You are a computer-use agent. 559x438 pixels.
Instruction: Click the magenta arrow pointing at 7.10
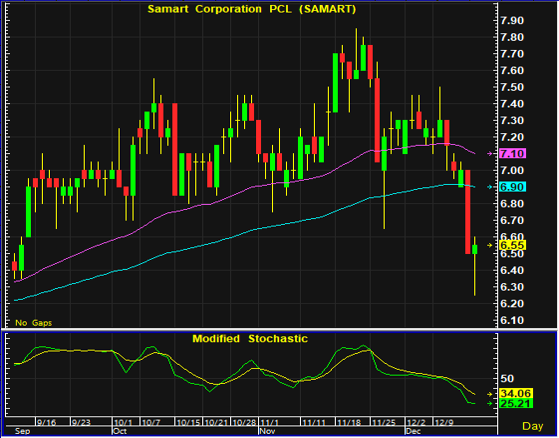(x=490, y=154)
